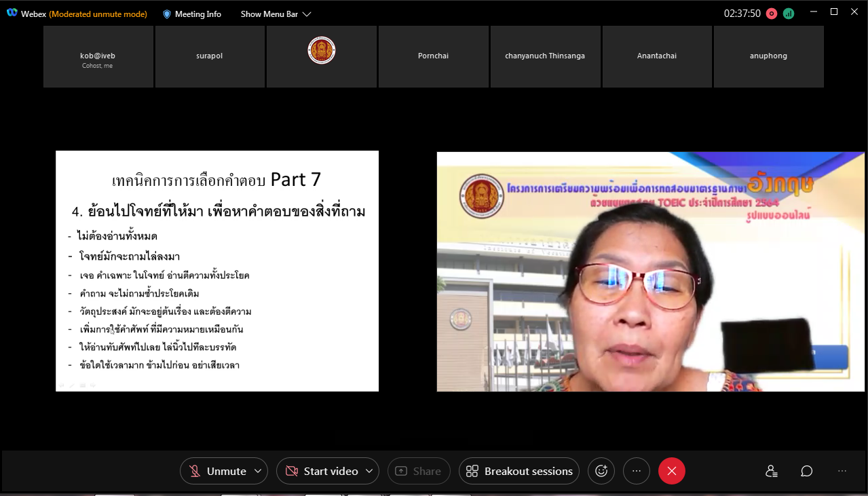Expand the Start video options arrow
868x496 pixels.
click(x=369, y=471)
